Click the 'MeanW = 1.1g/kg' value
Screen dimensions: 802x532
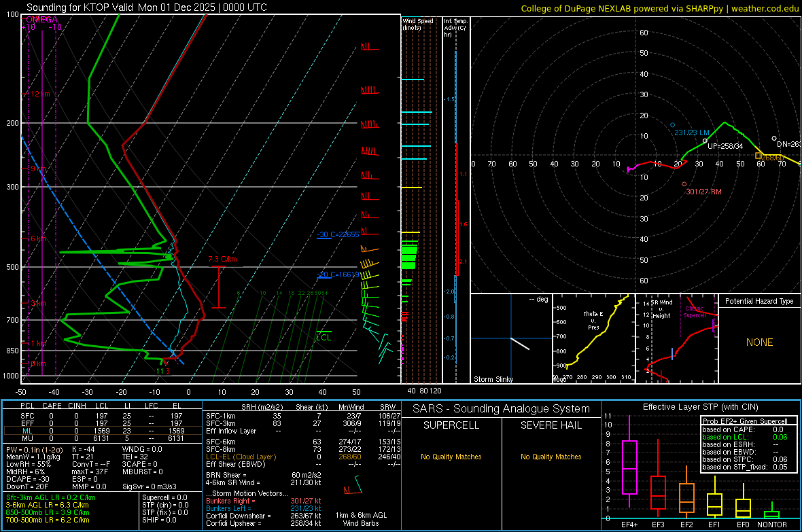click(x=33, y=457)
